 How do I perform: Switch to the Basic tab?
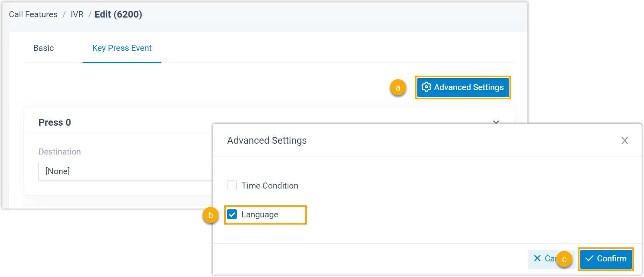(43, 48)
